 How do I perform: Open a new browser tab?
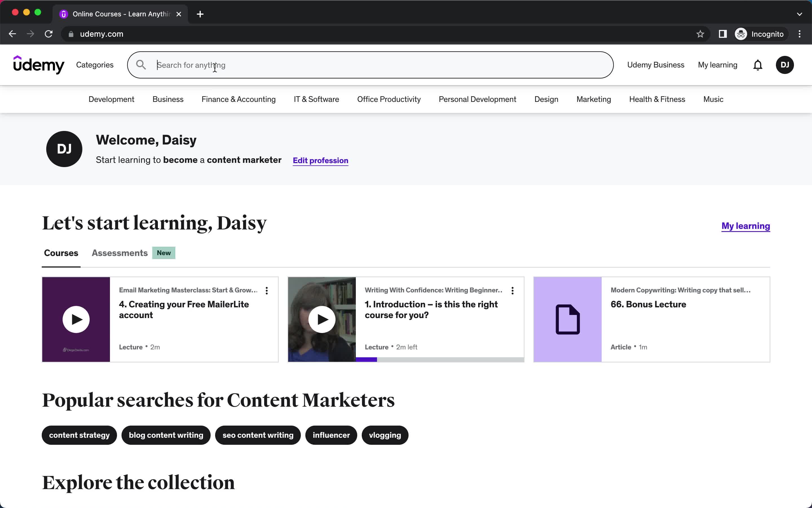[x=200, y=14]
